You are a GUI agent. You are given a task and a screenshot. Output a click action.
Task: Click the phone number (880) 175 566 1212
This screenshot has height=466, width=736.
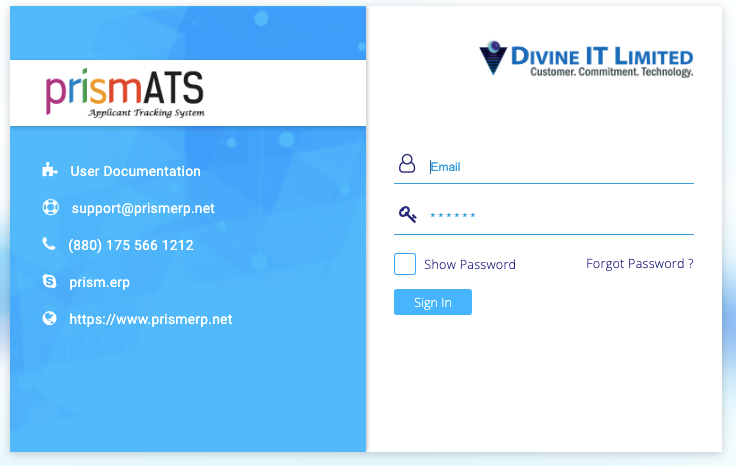pyautogui.click(x=131, y=245)
